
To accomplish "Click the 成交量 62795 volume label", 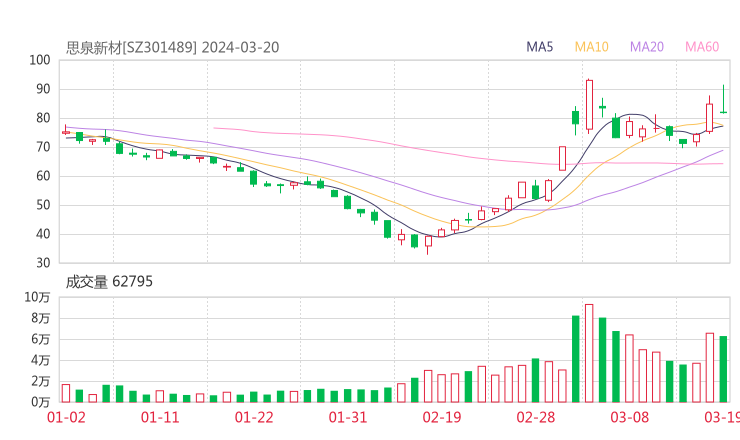I will 109,282.
